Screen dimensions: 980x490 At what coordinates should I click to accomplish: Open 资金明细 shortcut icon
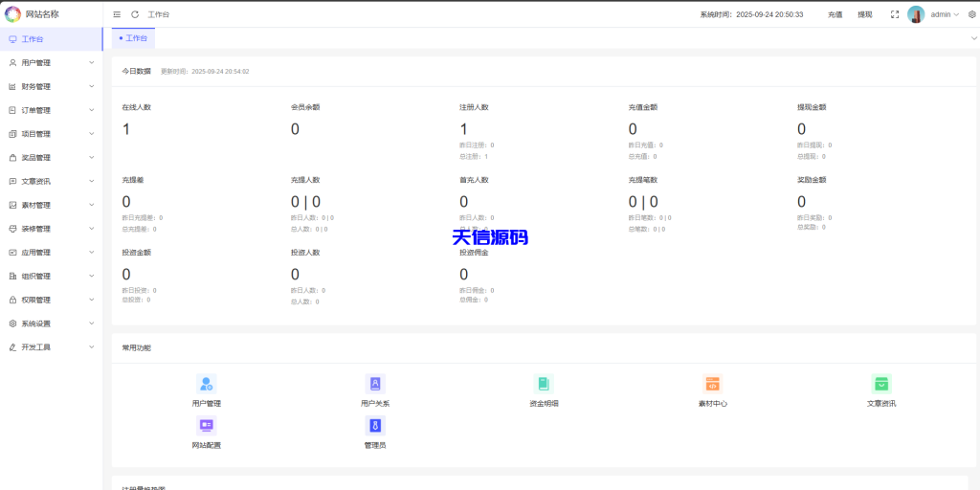(x=544, y=384)
